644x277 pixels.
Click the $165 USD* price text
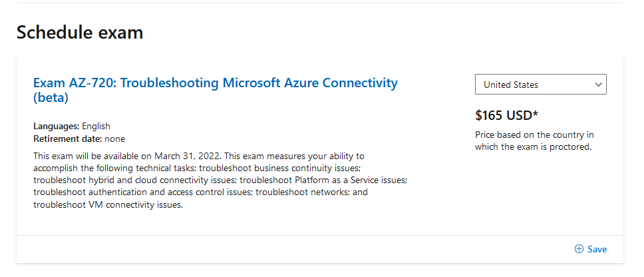tap(506, 115)
